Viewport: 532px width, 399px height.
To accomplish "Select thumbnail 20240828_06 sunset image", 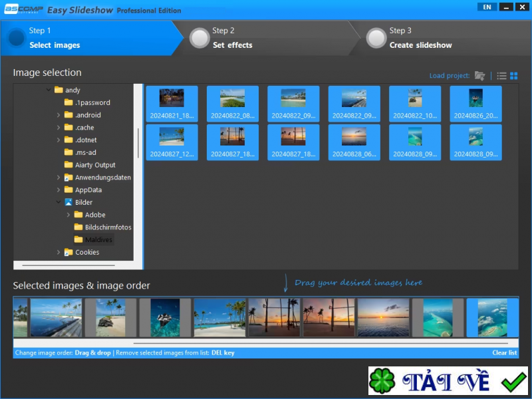I will click(x=354, y=142).
